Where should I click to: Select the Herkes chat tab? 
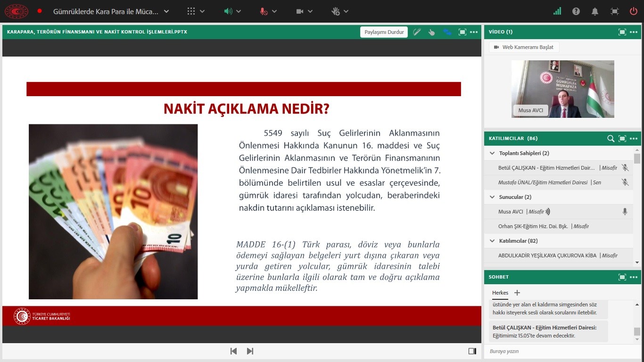coord(500,293)
